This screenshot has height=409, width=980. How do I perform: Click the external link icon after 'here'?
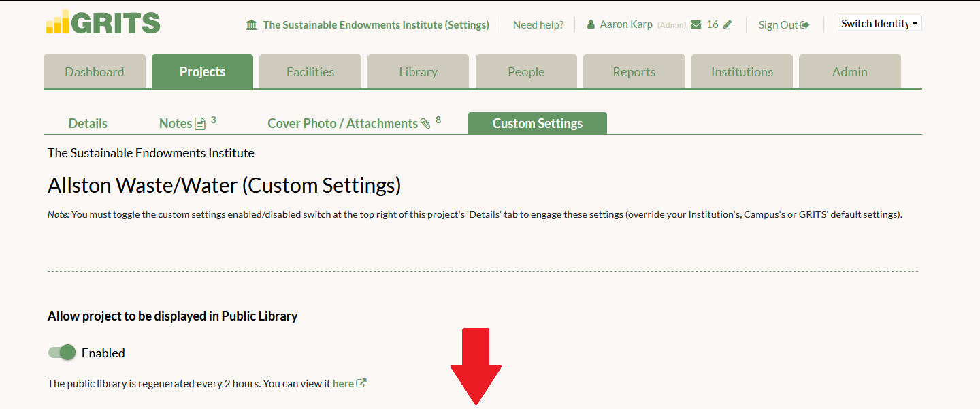click(x=361, y=383)
